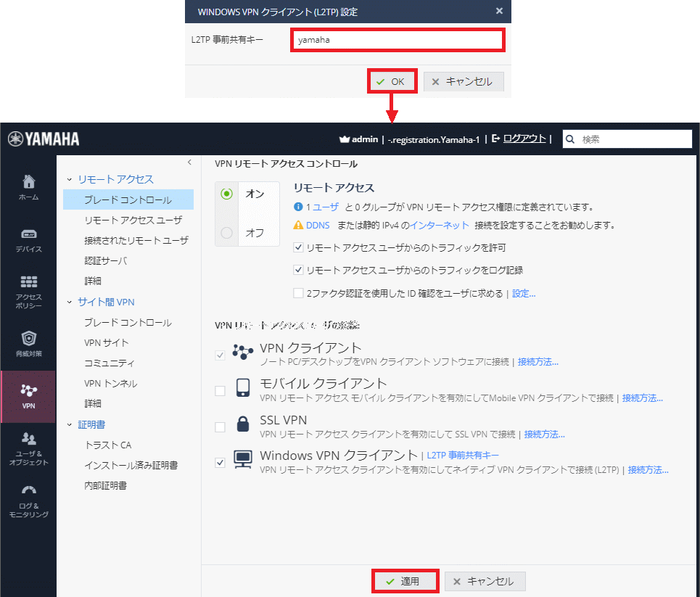Image resolution: width=700 pixels, height=597 pixels.
Task: Select the Device sidebar icon
Action: [x=28, y=234]
